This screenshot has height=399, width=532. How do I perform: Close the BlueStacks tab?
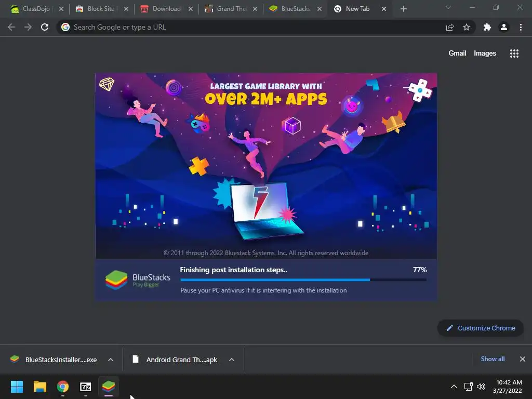pos(320,9)
